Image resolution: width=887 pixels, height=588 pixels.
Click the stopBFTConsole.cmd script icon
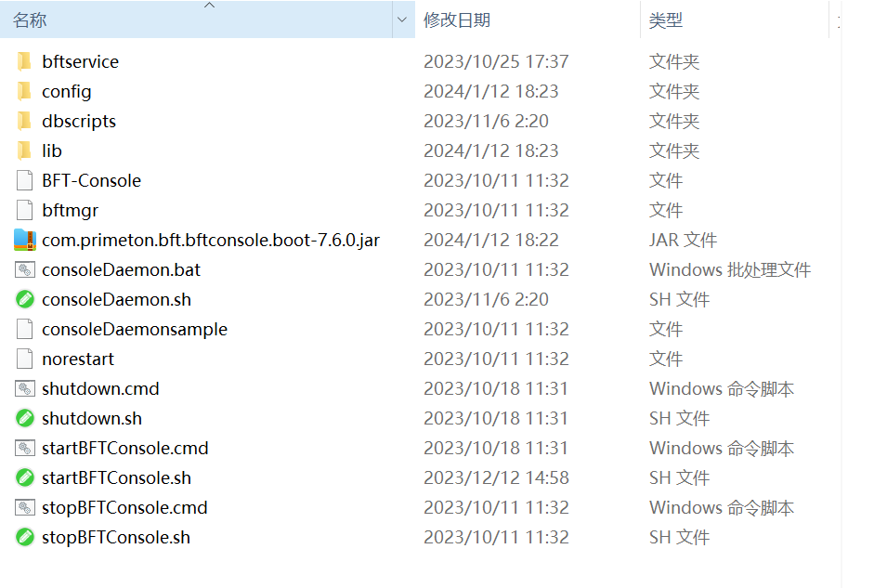(x=25, y=507)
